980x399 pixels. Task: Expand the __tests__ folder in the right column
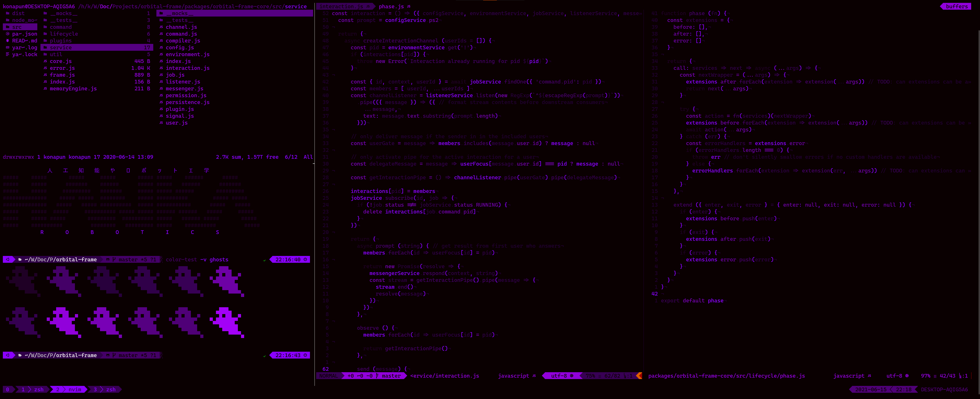179,20
